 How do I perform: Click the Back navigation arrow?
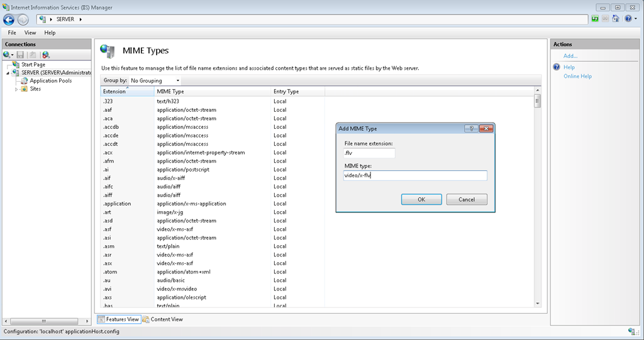[x=9, y=19]
